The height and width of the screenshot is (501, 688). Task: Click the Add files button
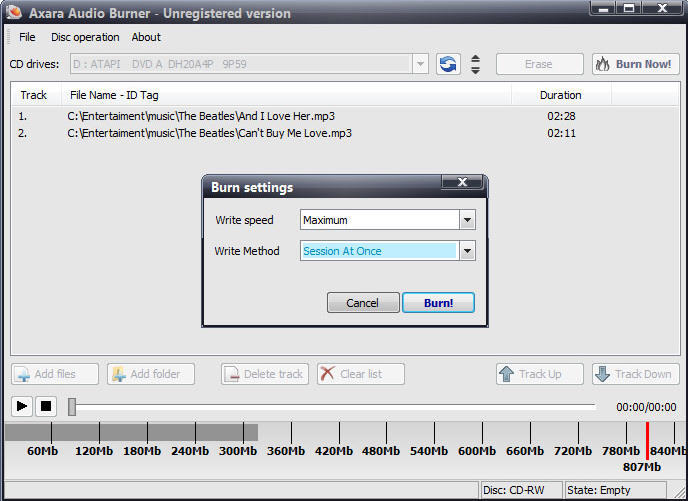[55, 374]
